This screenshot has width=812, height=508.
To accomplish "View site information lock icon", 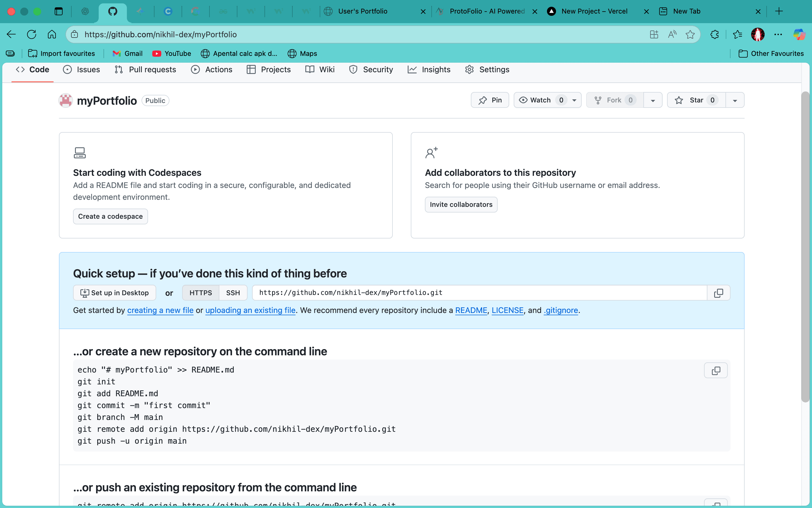I will (74, 34).
